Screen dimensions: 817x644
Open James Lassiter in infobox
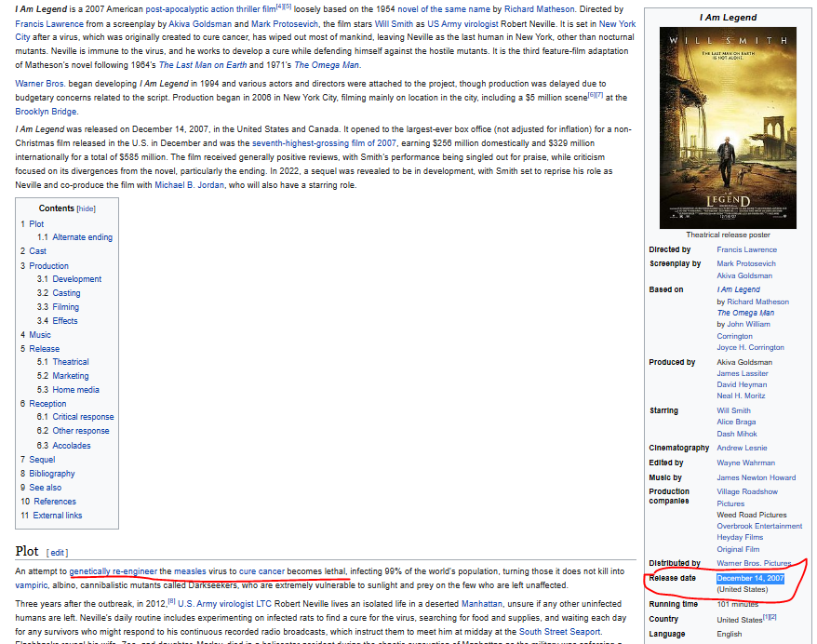[x=743, y=373]
